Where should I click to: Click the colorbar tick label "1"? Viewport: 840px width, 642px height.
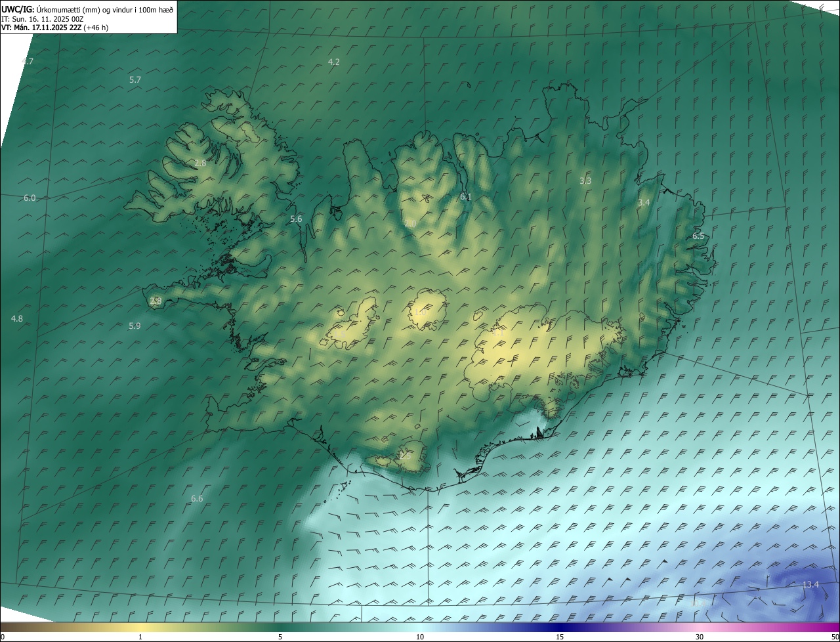point(140,637)
